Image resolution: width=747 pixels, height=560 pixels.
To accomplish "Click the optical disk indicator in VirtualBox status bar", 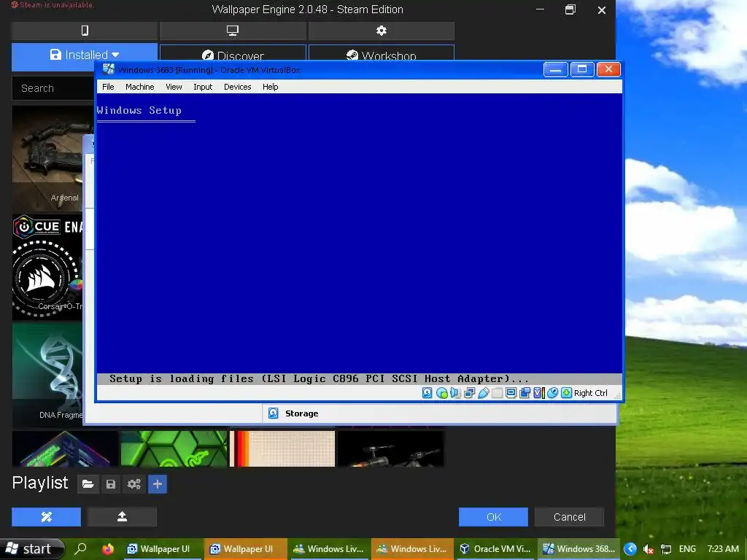I will 441,393.
